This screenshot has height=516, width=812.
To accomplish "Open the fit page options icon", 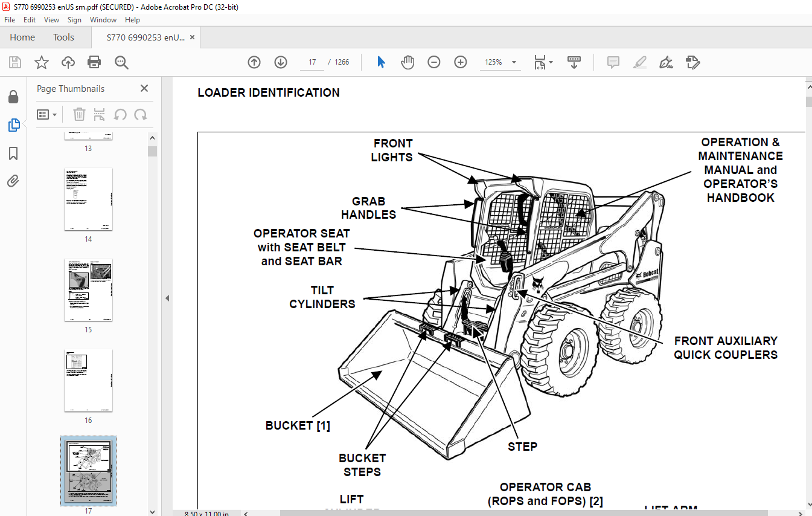I will 543,62.
